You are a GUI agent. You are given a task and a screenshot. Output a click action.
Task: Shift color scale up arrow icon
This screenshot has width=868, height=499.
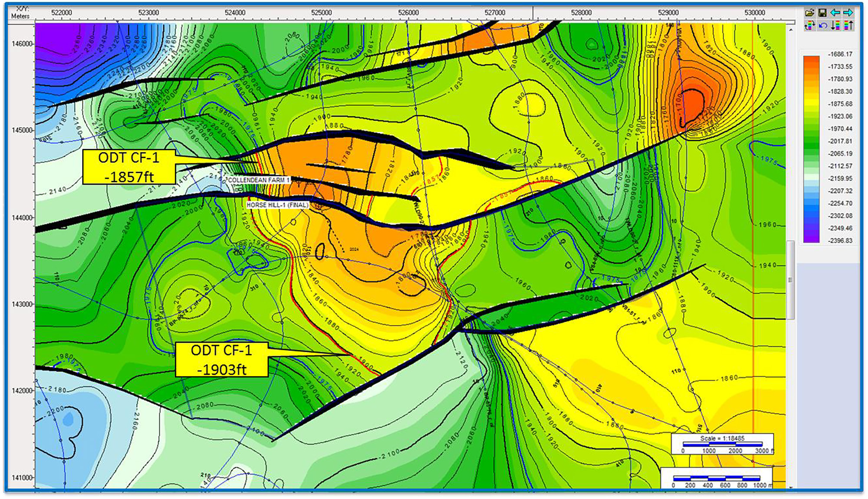[848, 26]
